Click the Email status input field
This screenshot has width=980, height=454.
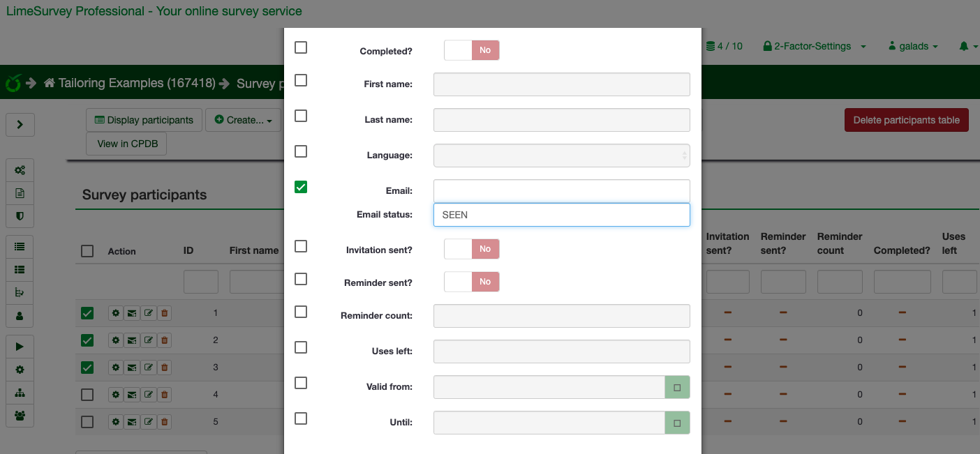tap(561, 215)
